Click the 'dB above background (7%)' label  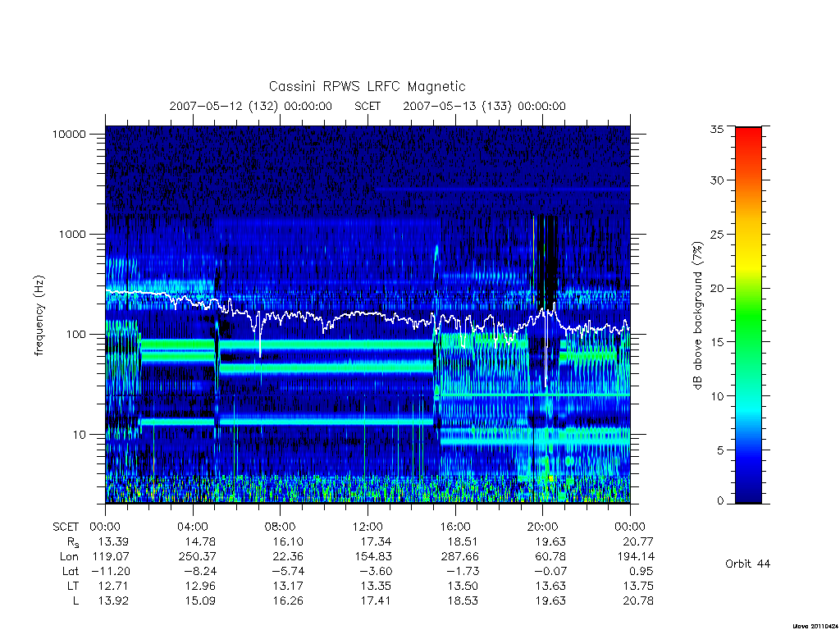click(697, 315)
